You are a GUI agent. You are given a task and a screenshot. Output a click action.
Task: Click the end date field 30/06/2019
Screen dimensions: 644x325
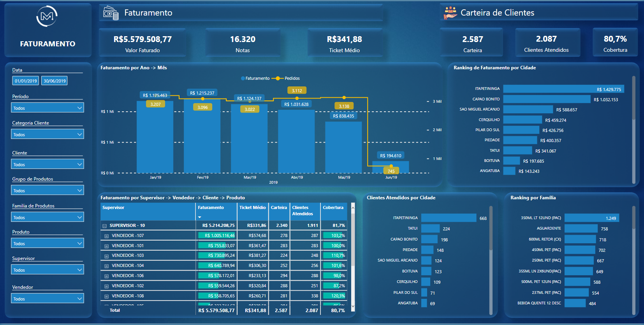[x=55, y=81]
